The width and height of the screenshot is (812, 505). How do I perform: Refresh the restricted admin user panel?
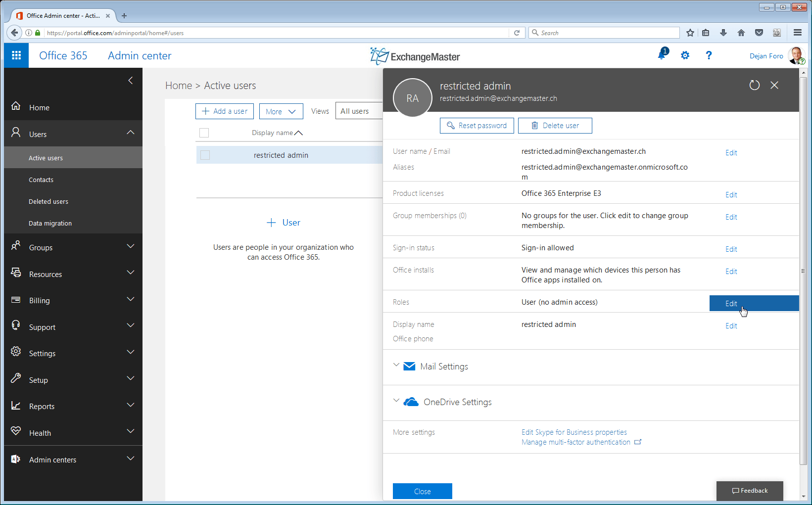click(754, 85)
